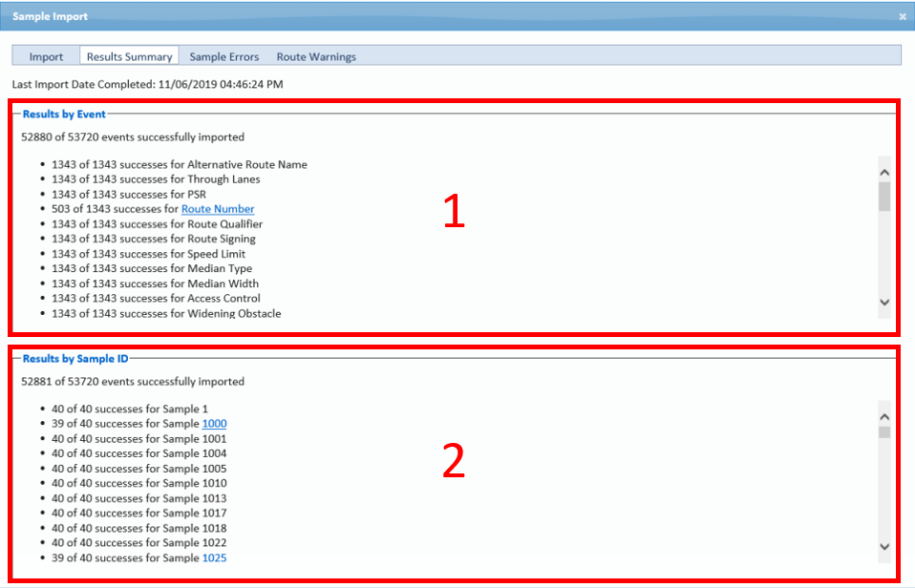Click the Results by Event scrollbar thumb
The image size is (915, 588).
point(884,197)
